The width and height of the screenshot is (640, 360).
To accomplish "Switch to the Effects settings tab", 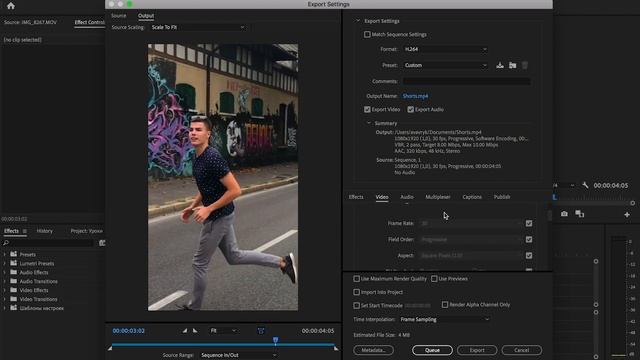I will [356, 197].
